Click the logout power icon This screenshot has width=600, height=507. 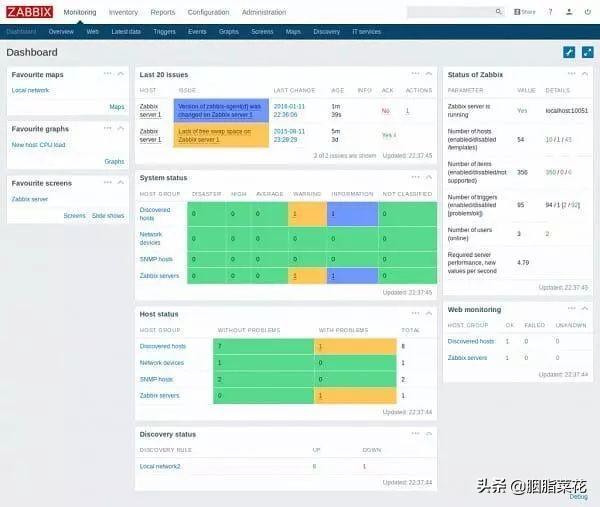(586, 12)
